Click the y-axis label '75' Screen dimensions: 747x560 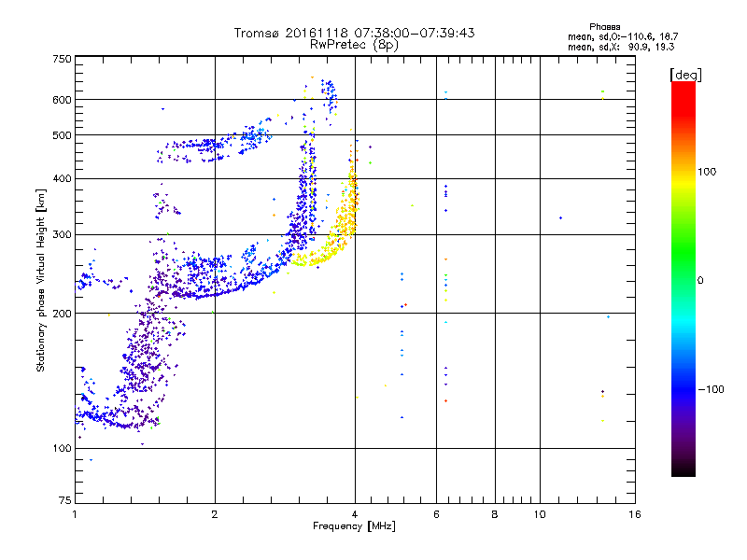tap(65, 500)
